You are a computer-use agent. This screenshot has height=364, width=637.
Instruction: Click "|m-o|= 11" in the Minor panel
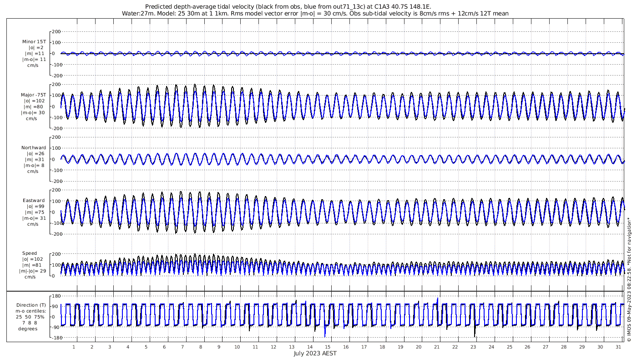(x=35, y=59)
